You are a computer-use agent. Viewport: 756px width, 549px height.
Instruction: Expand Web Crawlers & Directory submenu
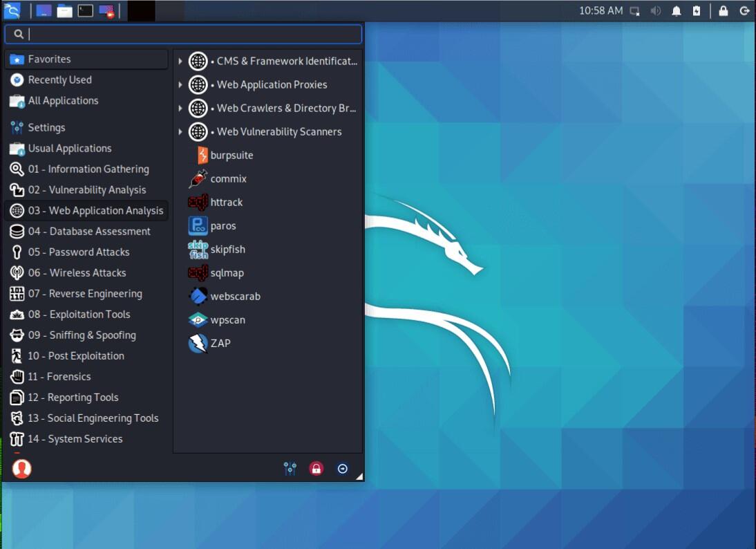pos(286,109)
